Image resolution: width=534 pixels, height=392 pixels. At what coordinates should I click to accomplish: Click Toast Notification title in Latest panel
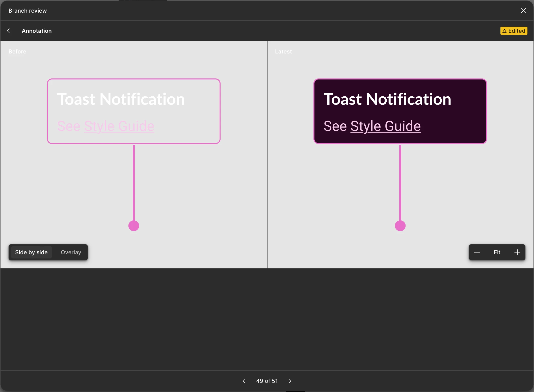[x=387, y=99]
